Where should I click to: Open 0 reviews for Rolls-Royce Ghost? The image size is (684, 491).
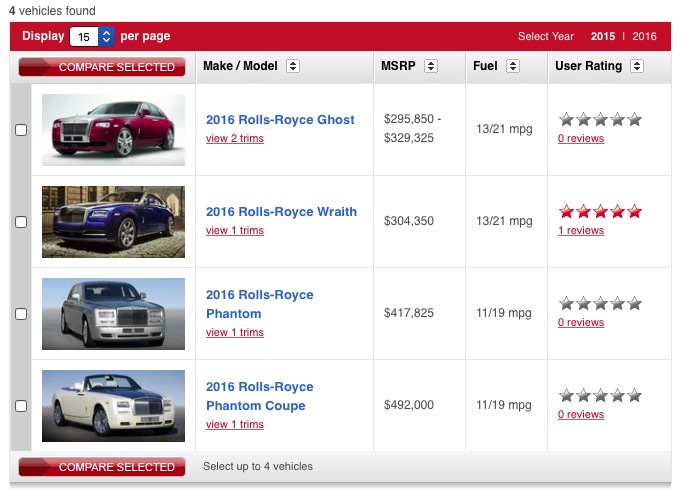581,138
